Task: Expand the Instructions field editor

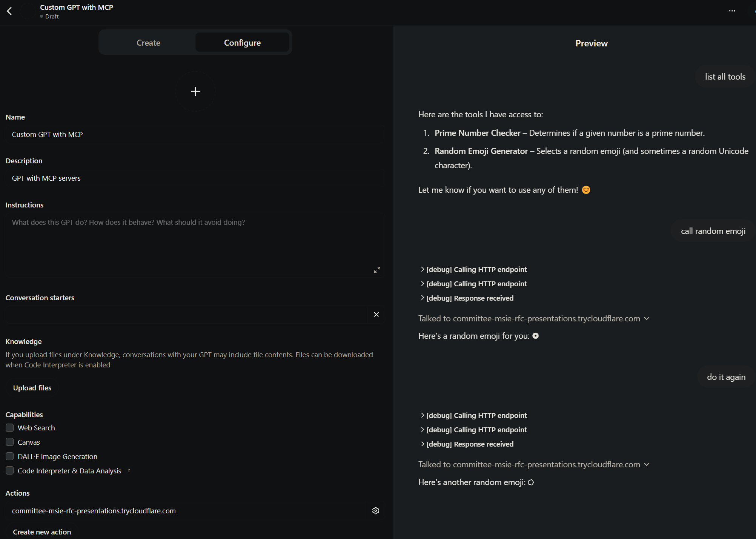Action: (377, 270)
